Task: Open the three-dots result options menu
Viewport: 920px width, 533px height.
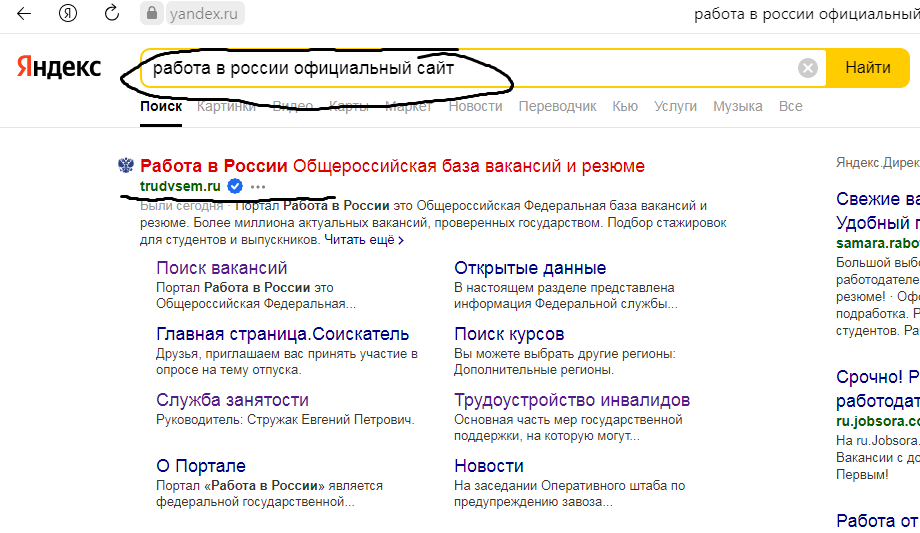Action: pyautogui.click(x=258, y=187)
